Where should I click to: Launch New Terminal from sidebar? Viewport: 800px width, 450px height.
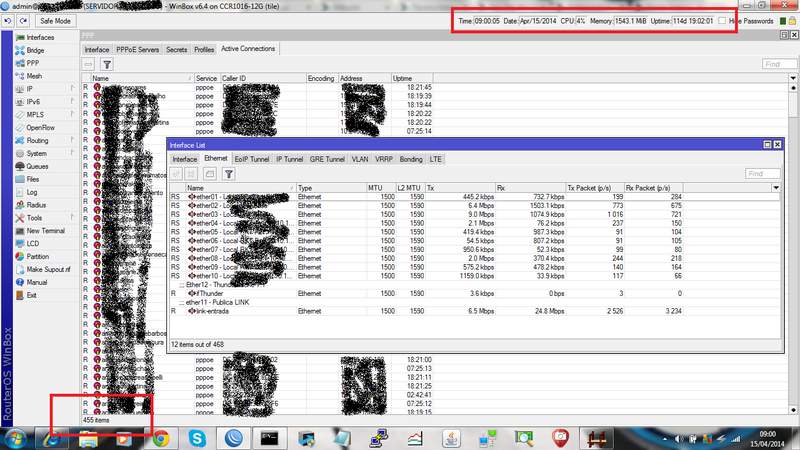pyautogui.click(x=45, y=231)
